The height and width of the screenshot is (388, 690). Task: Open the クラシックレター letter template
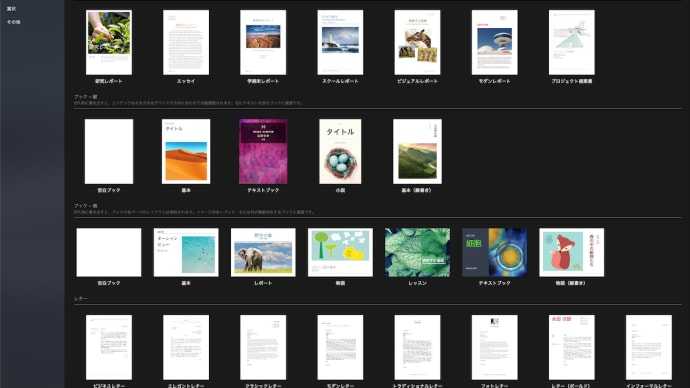click(263, 347)
